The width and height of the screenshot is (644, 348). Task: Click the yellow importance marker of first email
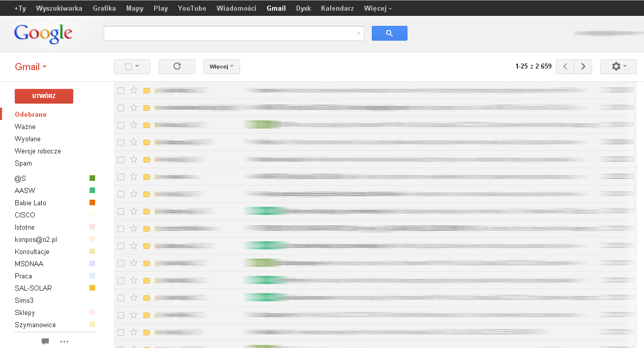tap(147, 91)
